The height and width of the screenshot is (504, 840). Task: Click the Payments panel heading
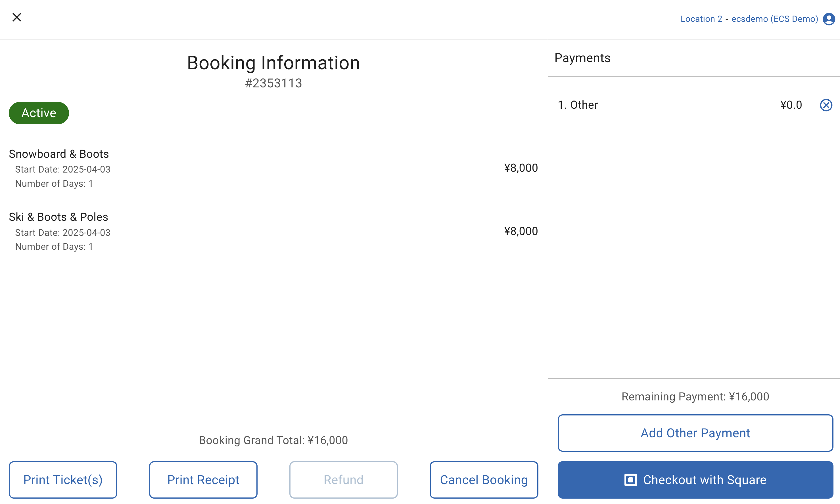[x=582, y=58]
